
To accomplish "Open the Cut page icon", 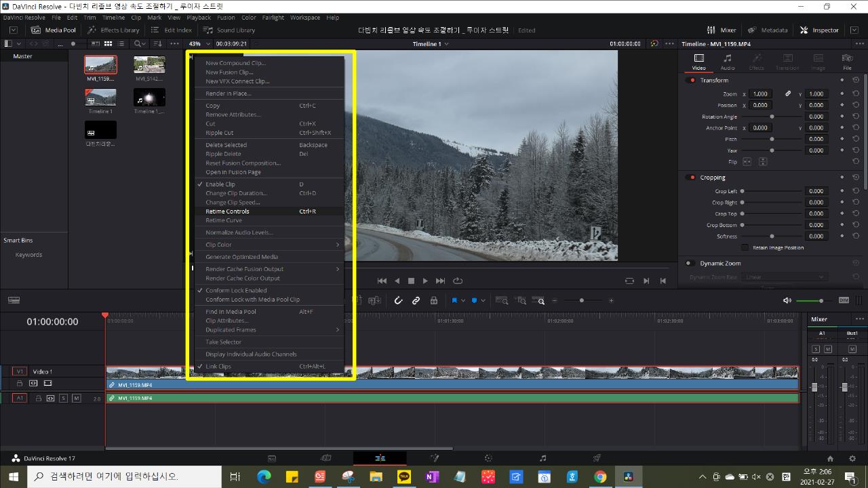I will pos(325,458).
